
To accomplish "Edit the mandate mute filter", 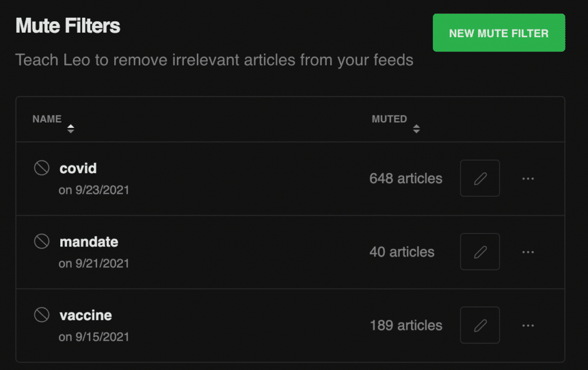I will point(479,252).
